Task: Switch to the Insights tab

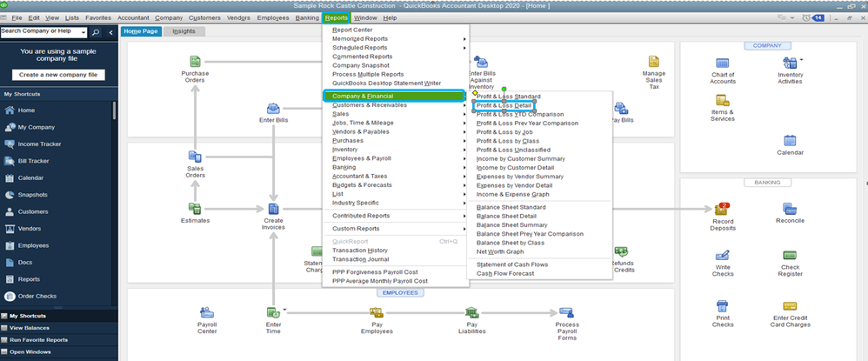Action: click(x=184, y=31)
